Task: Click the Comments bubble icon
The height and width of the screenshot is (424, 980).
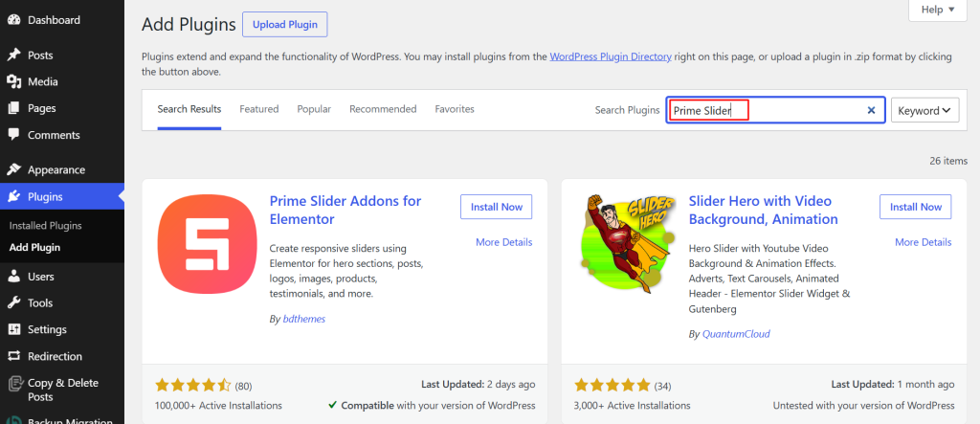Action: click(13, 135)
